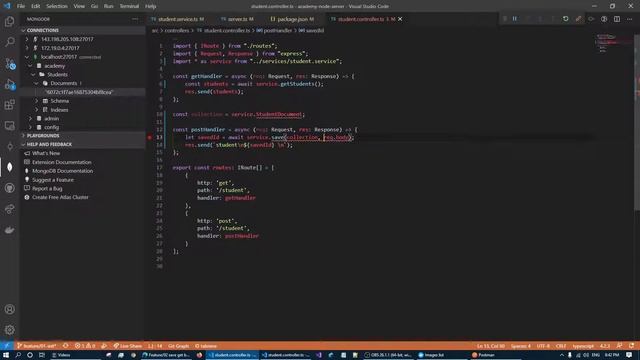Pause the debug session
The width and height of the screenshot is (640, 360).
[515, 19]
